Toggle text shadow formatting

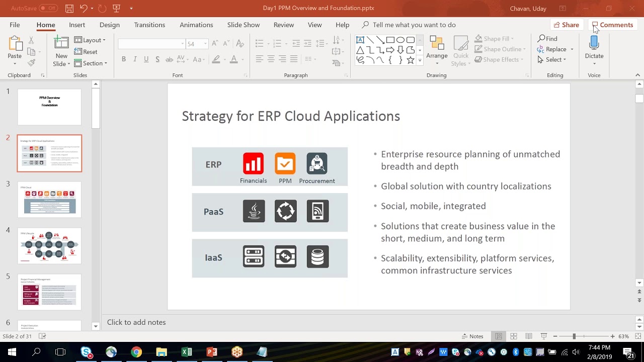[x=157, y=59]
